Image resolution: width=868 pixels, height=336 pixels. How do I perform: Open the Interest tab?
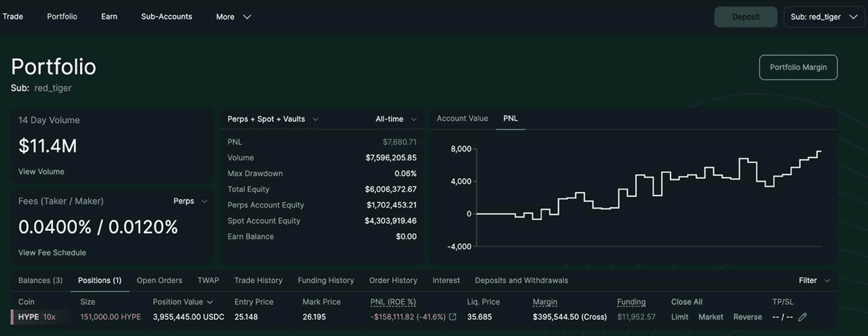pos(446,280)
